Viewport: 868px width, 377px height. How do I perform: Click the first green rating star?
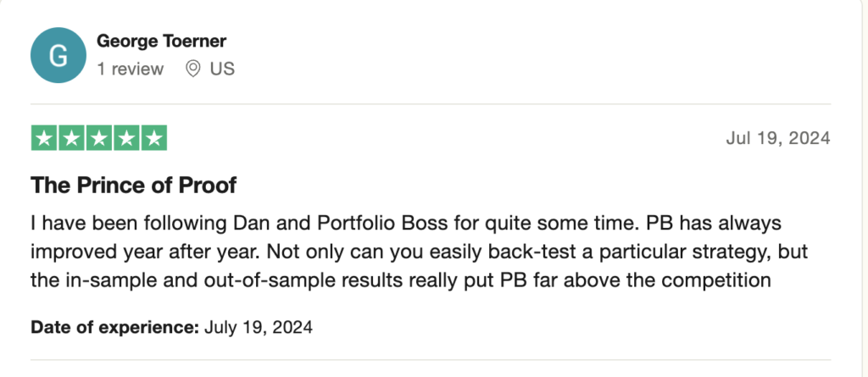44,138
